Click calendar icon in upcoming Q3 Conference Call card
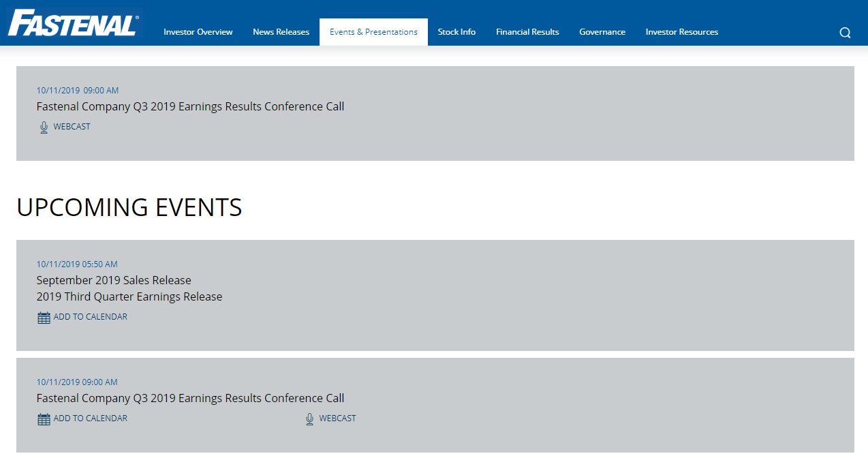Viewport: 868px width, 458px height. (x=44, y=419)
